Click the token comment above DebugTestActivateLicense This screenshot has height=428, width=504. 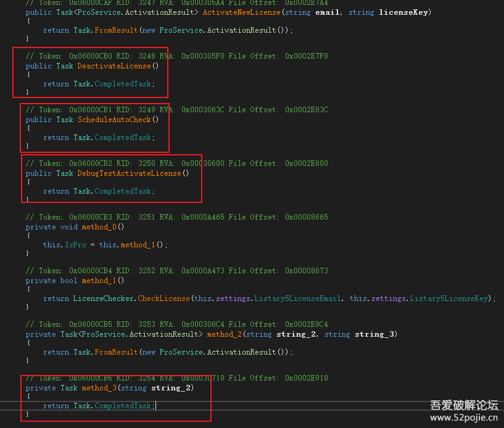pyautogui.click(x=176, y=163)
